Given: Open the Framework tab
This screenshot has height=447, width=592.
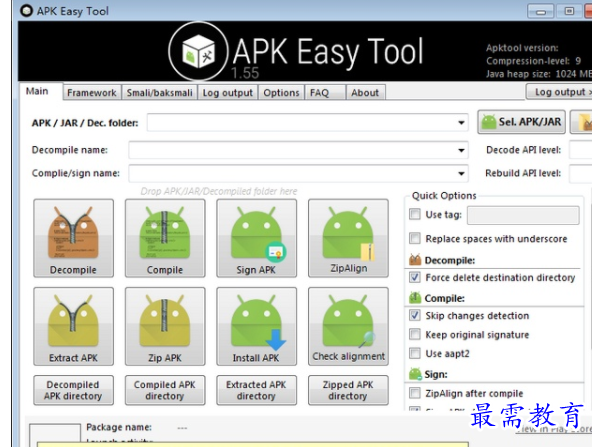Looking at the screenshot, I should click(x=92, y=92).
